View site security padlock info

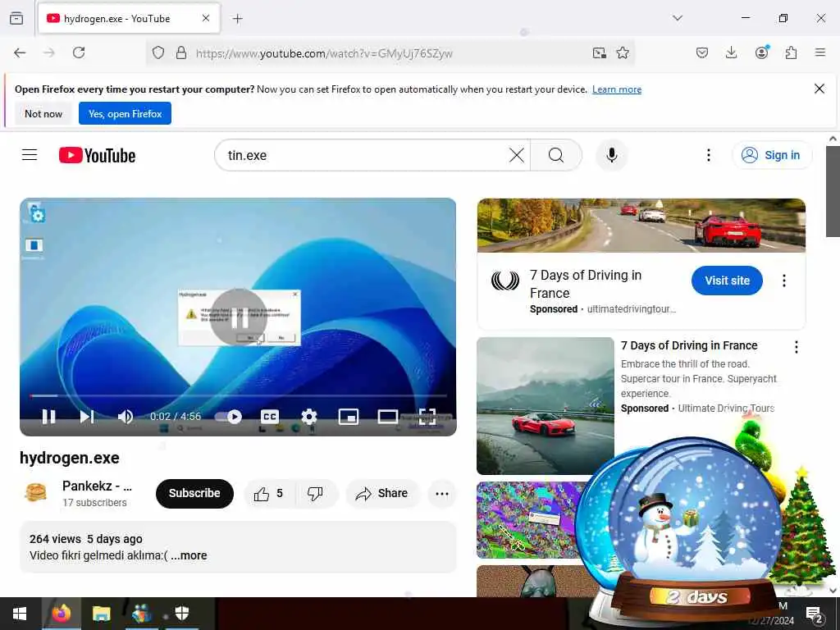coord(181,52)
